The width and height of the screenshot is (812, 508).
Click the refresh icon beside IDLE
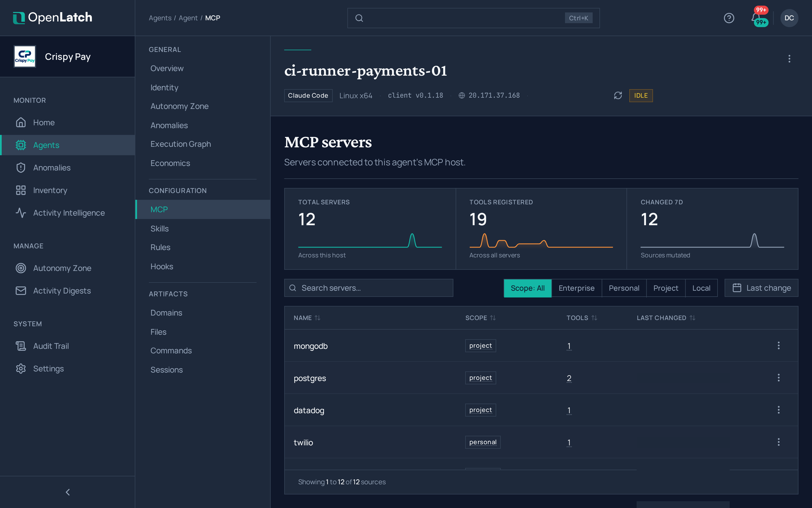point(618,95)
